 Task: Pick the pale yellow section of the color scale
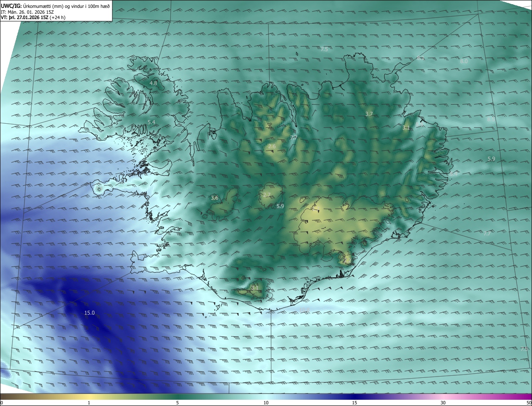click(x=89, y=396)
